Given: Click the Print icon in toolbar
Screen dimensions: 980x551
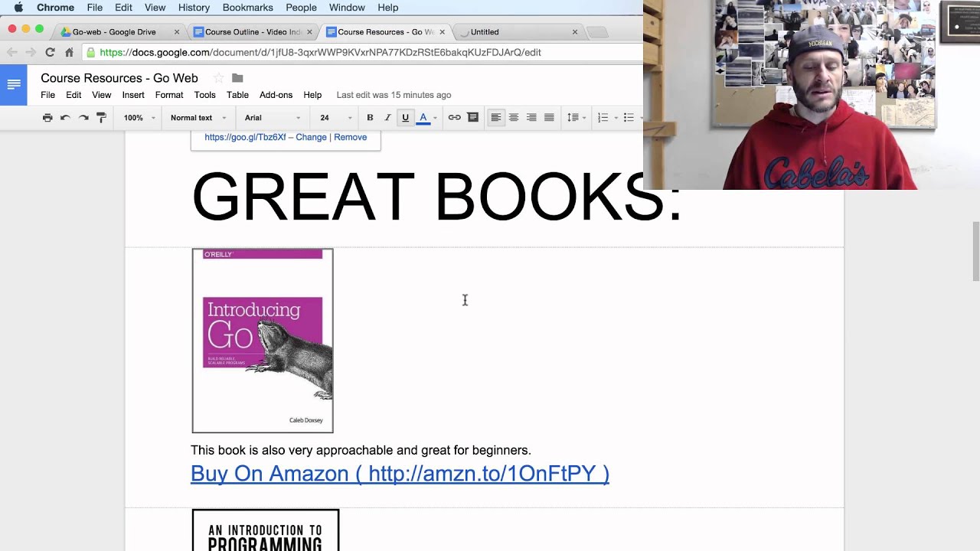Looking at the screenshot, I should [47, 118].
